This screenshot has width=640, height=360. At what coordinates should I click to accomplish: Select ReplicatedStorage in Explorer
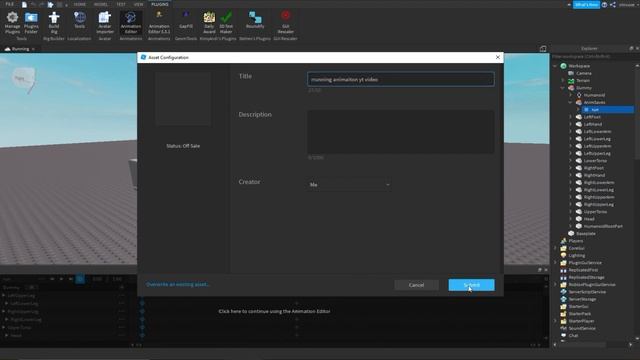coord(586,278)
